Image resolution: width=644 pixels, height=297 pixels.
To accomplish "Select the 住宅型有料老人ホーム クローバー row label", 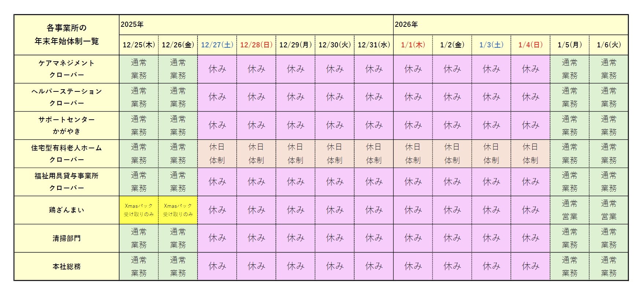I will point(67,154).
